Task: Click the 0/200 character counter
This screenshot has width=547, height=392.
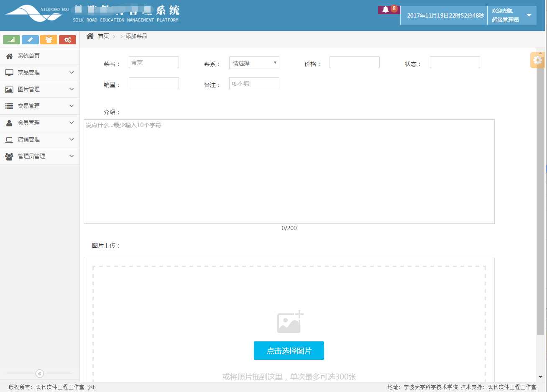Action: (x=289, y=228)
